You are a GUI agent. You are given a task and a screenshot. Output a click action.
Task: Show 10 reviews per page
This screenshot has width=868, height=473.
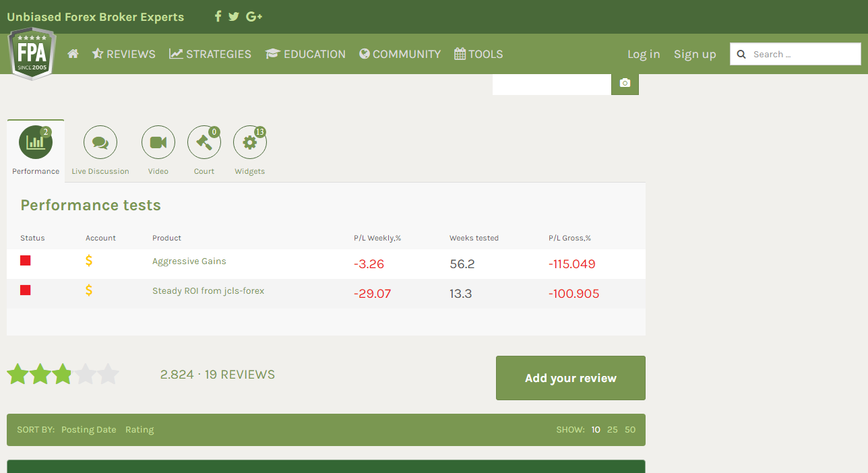[596, 430]
